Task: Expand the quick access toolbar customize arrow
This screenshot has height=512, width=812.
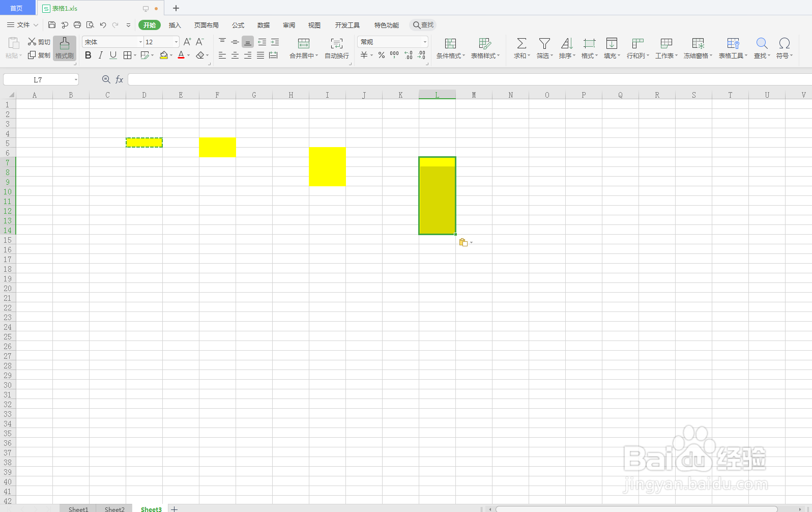Action: click(x=128, y=24)
